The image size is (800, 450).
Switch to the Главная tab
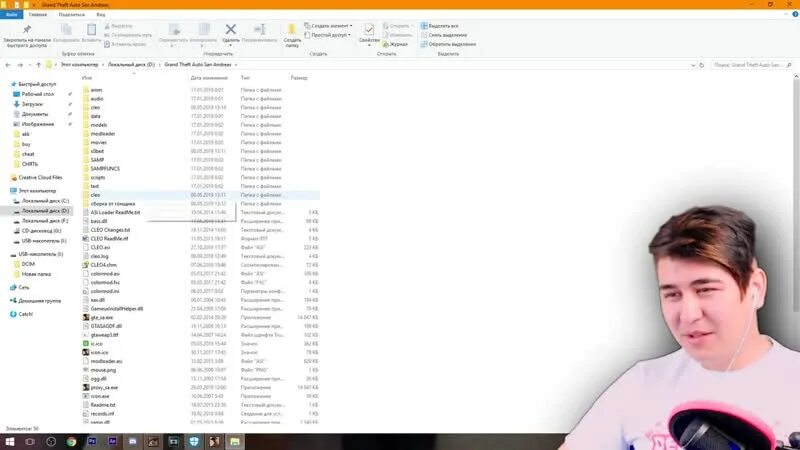(x=38, y=15)
